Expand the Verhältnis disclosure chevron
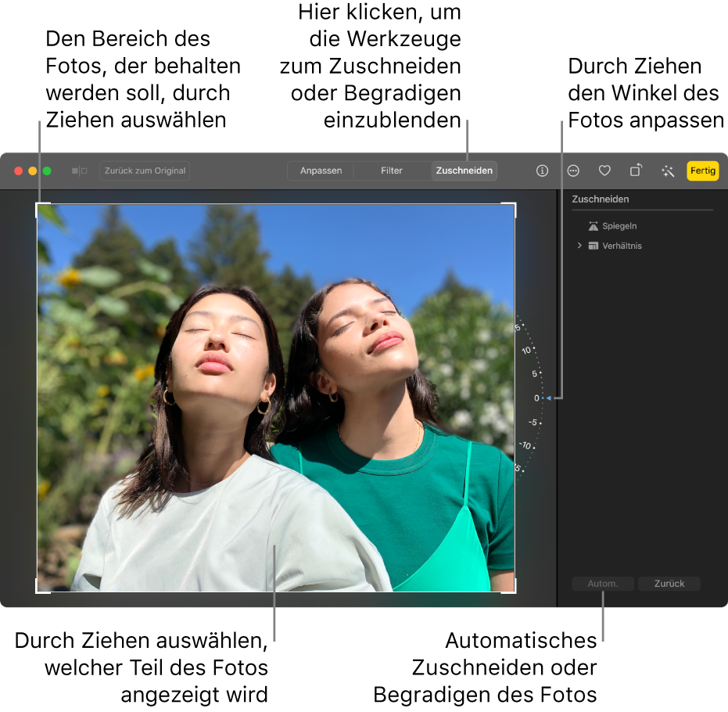 coord(579,245)
